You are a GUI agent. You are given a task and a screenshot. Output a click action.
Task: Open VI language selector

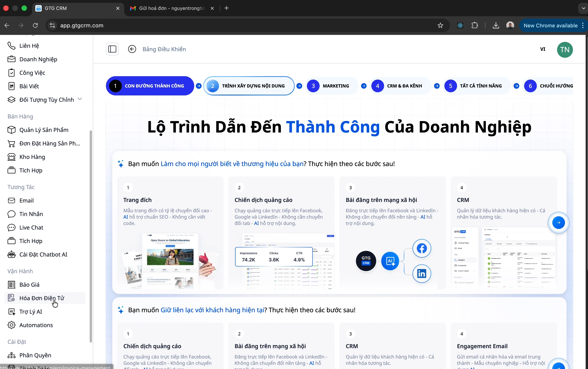tap(542, 49)
